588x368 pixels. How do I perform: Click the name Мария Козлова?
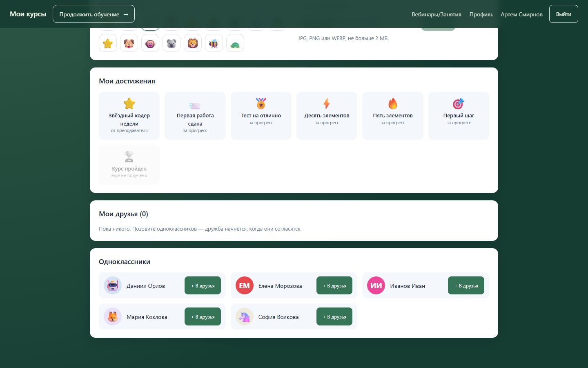click(147, 317)
